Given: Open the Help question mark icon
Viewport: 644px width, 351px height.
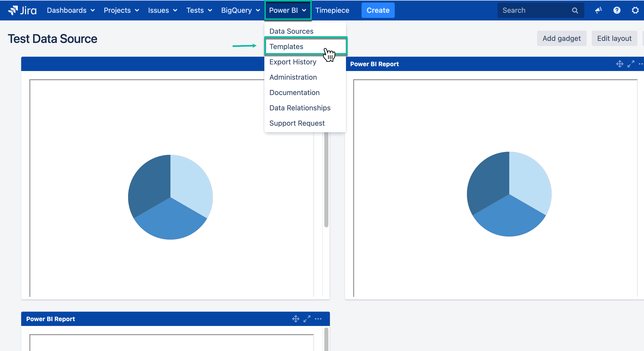Looking at the screenshot, I should click(617, 10).
